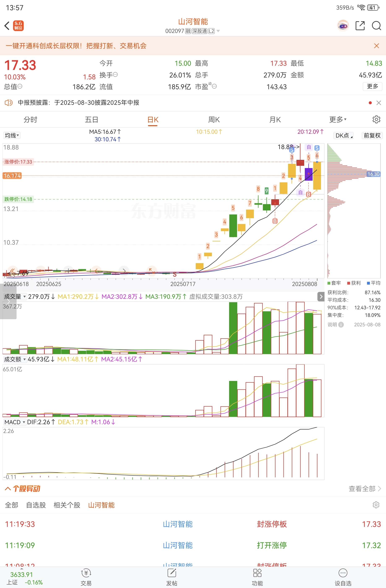Tap the 自 marker at chart top
Screen dimensions: 386x588
(x=309, y=147)
